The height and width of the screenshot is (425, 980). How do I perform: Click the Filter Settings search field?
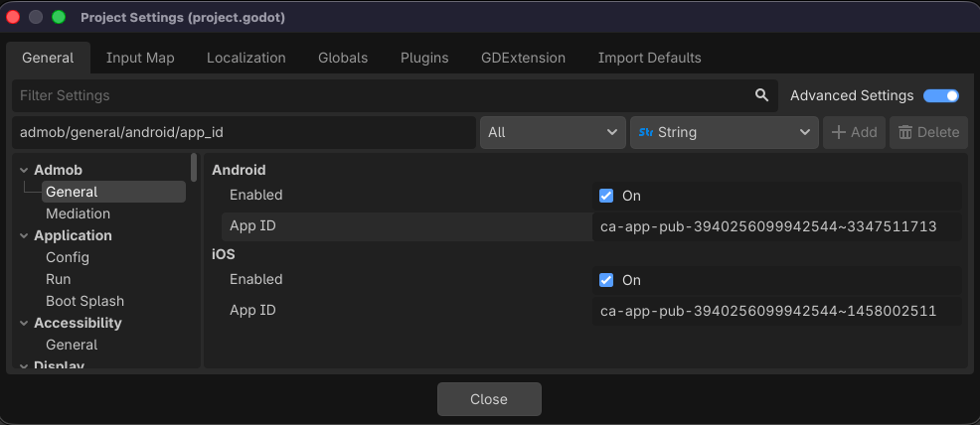(x=395, y=95)
